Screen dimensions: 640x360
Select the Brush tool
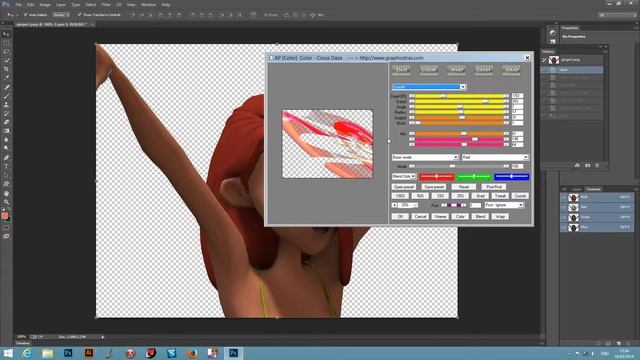point(6,96)
